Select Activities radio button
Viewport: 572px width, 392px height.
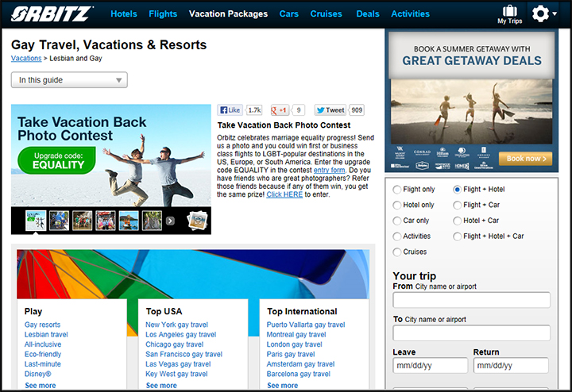(397, 236)
